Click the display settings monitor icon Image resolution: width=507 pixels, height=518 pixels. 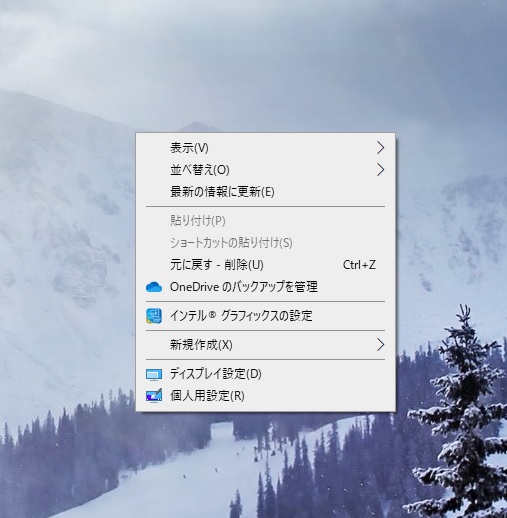coord(154,374)
